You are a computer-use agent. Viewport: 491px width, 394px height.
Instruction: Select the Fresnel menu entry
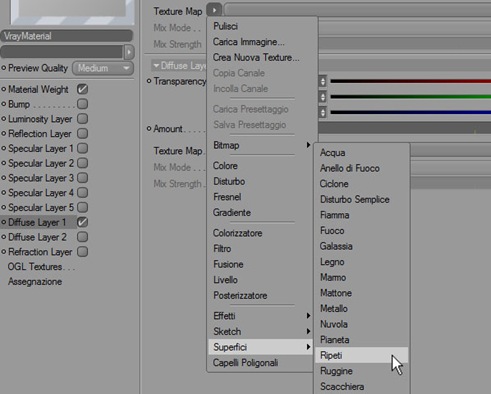[227, 197]
